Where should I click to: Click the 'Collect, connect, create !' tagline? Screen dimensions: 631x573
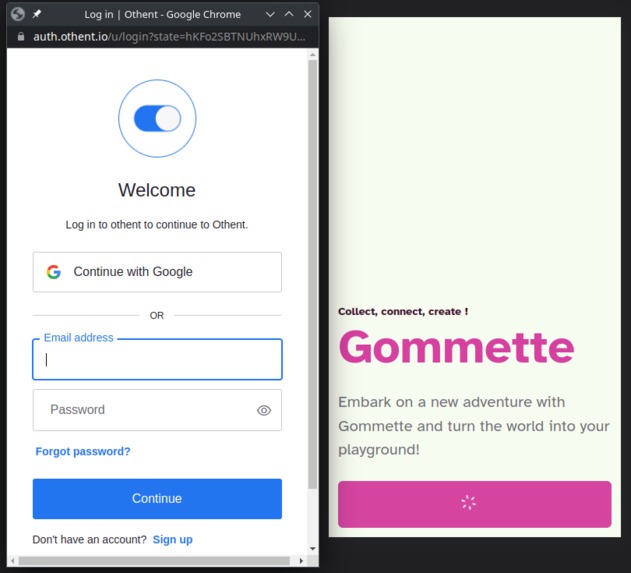tap(403, 311)
